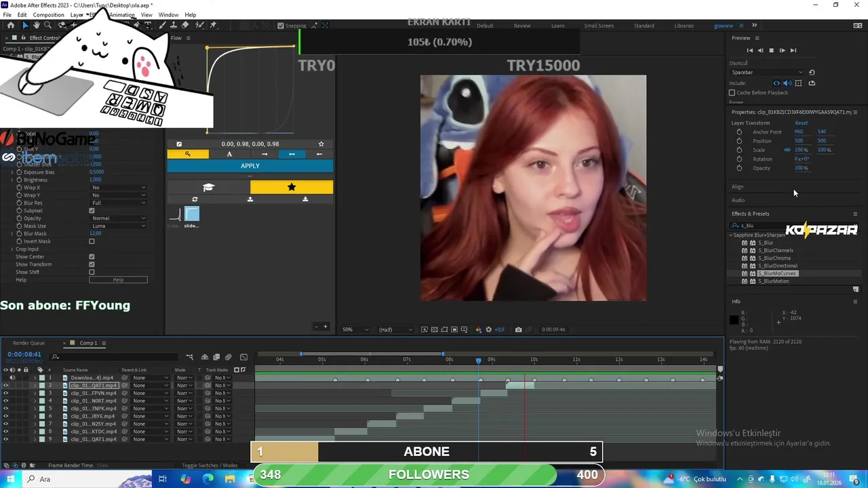Toggle Position stopwatch

(739, 141)
